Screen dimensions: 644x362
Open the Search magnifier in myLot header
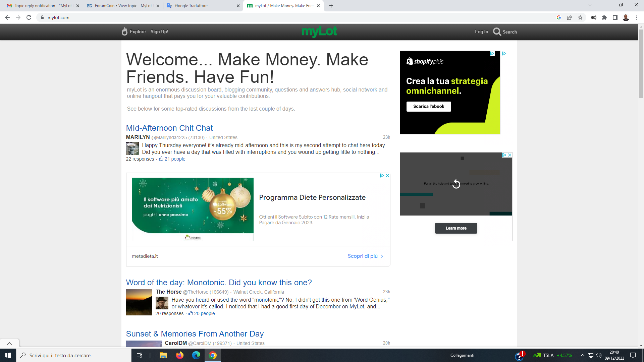click(497, 32)
